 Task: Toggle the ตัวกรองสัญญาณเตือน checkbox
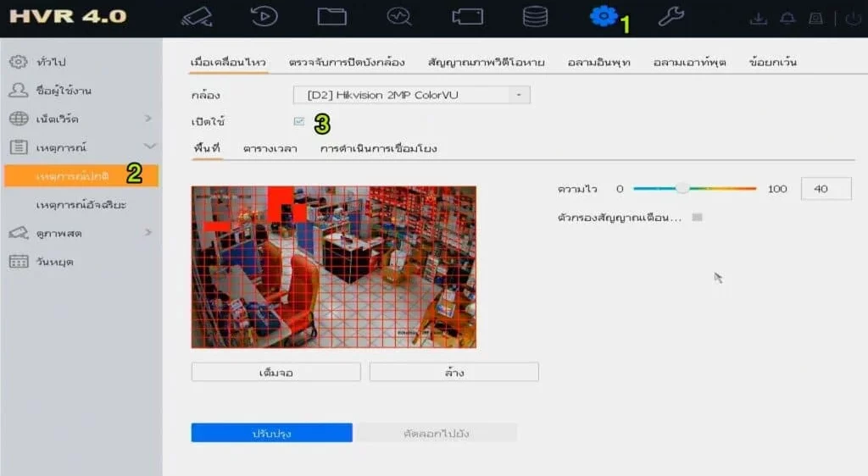pyautogui.click(x=698, y=218)
